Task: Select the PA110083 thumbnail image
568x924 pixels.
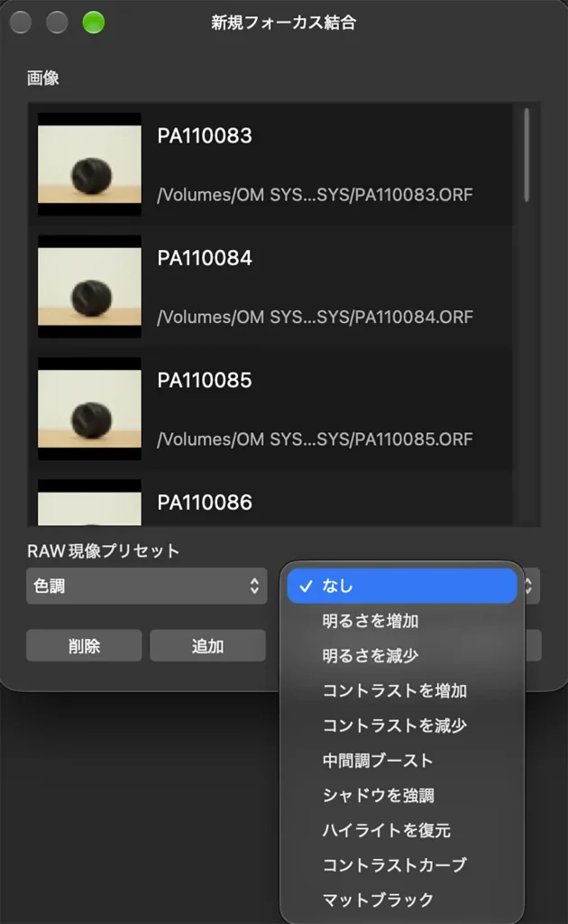Action: (x=89, y=164)
